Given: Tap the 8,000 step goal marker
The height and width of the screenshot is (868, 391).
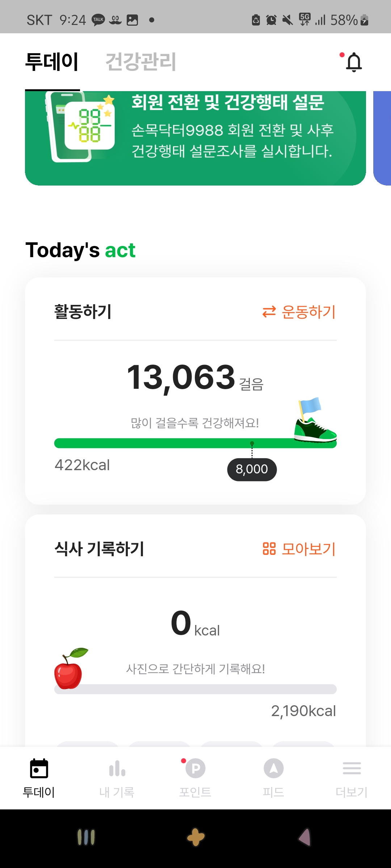Looking at the screenshot, I should 252,469.
